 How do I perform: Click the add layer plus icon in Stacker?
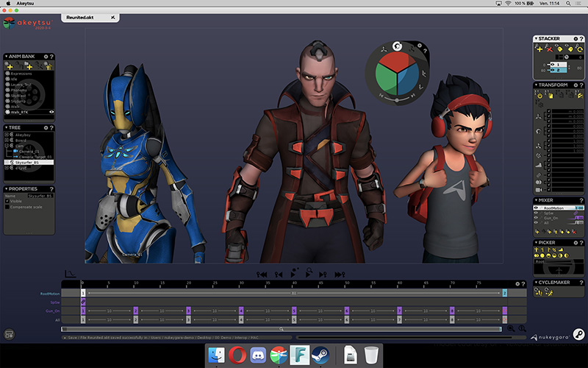[539, 48]
